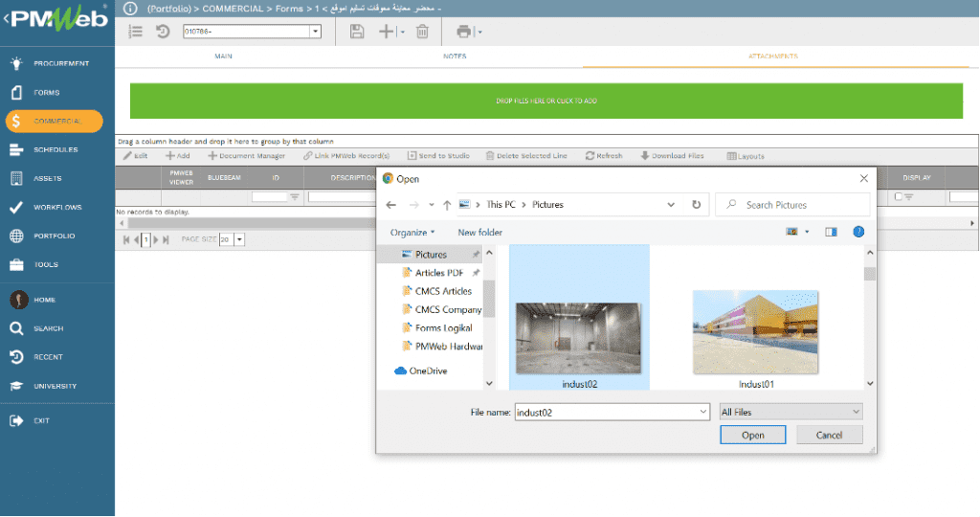Image resolution: width=980 pixels, height=517 pixels.
Task: Go to next page in grid pager
Action: click(x=156, y=239)
